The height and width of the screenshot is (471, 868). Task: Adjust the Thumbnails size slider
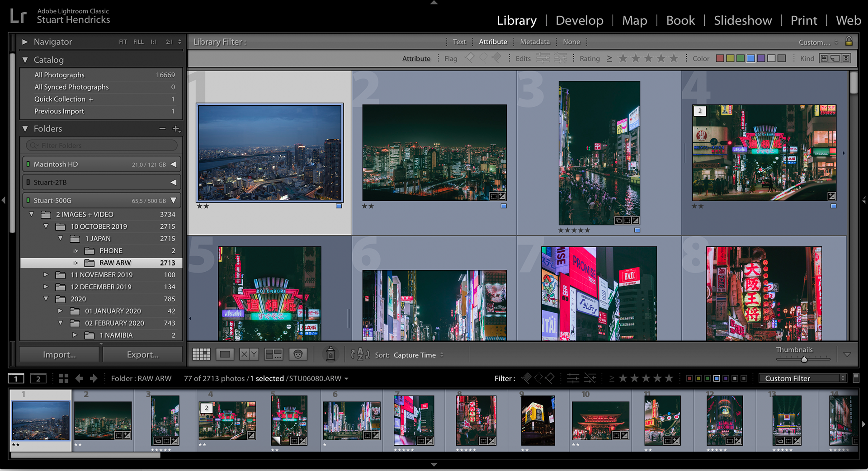(x=804, y=359)
